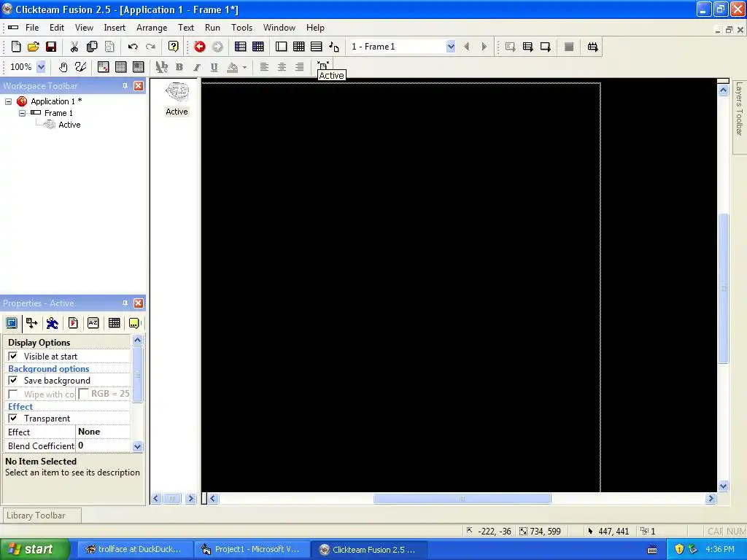
Task: Toggle the Transparent checkbox
Action: pos(13,418)
